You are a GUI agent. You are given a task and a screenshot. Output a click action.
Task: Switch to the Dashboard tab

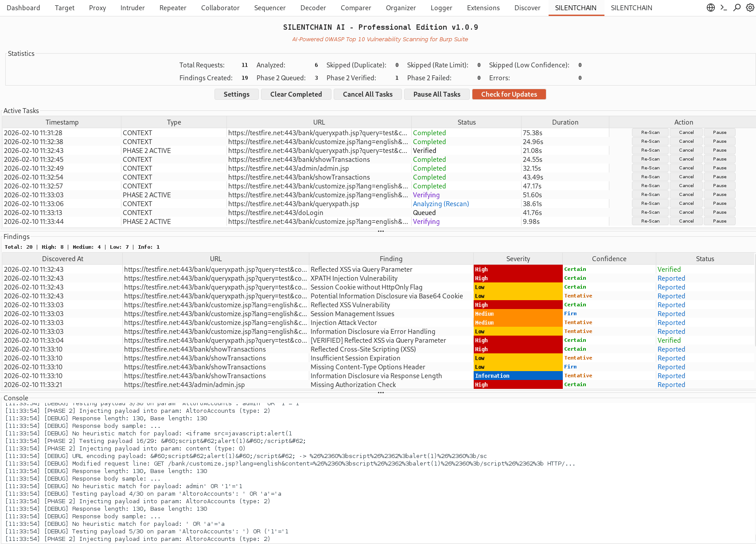coord(23,8)
